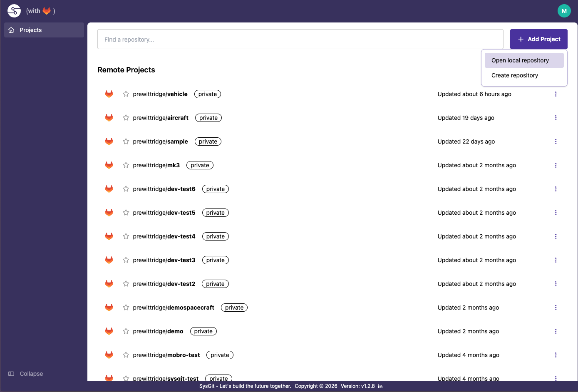Click 'Updated 22 days ago' text
578x392 pixels.
tap(466, 141)
